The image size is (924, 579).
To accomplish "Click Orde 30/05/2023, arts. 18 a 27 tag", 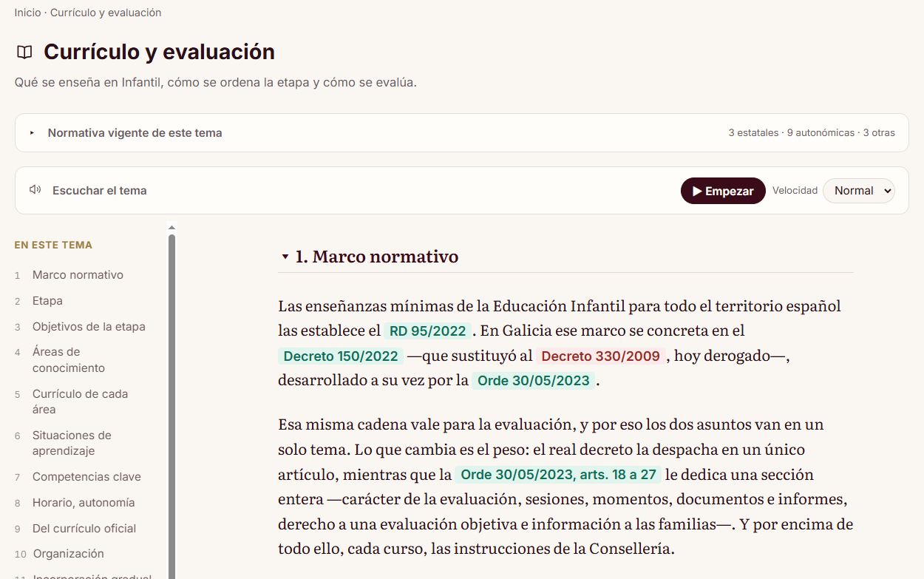I will coord(558,475).
